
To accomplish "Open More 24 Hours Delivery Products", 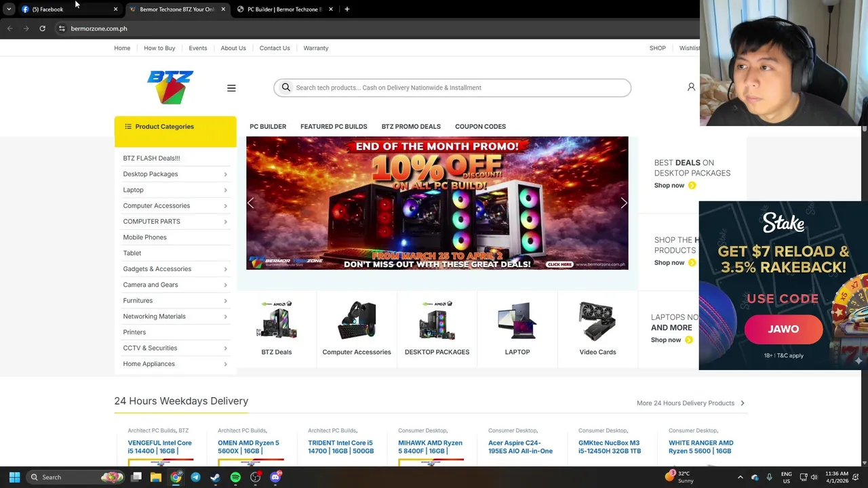I will [690, 403].
